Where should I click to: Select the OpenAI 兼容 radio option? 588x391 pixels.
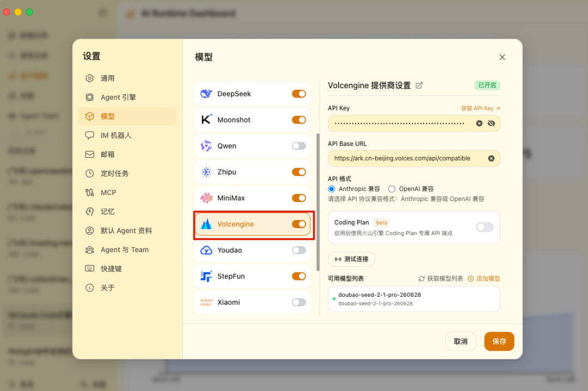click(391, 189)
